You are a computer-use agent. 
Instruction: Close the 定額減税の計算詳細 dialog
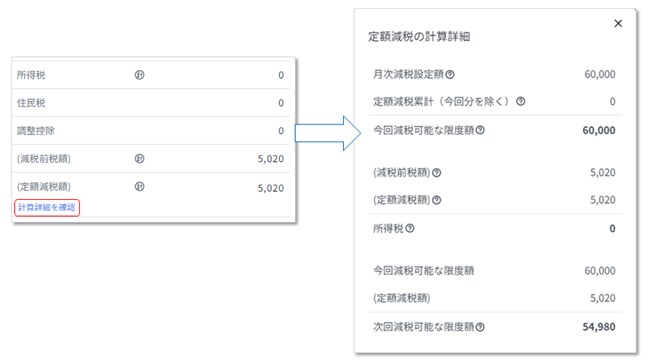618,23
